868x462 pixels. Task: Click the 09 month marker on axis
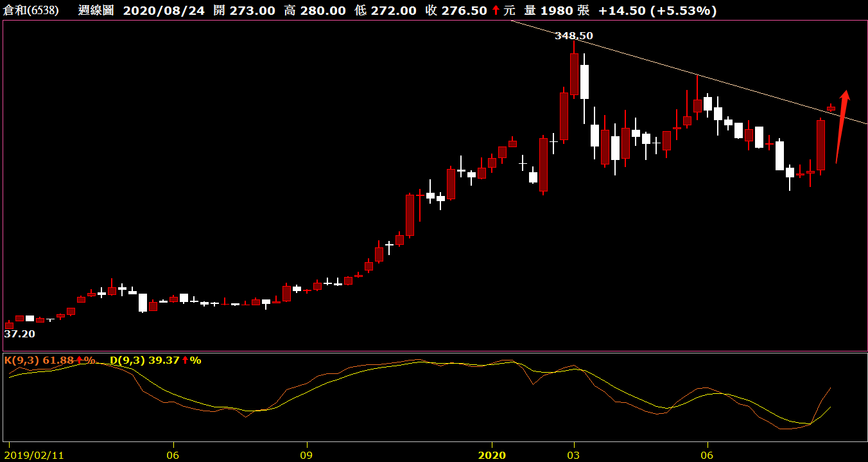pyautogui.click(x=307, y=455)
